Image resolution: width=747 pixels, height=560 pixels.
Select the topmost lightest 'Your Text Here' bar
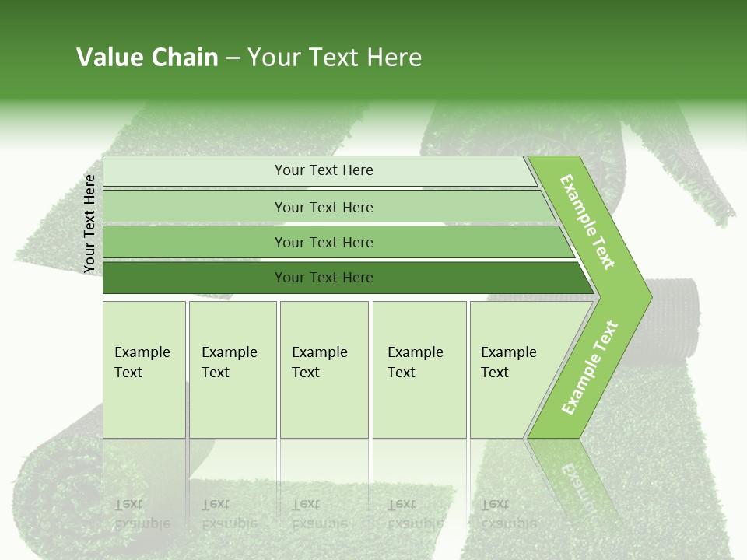pos(323,170)
